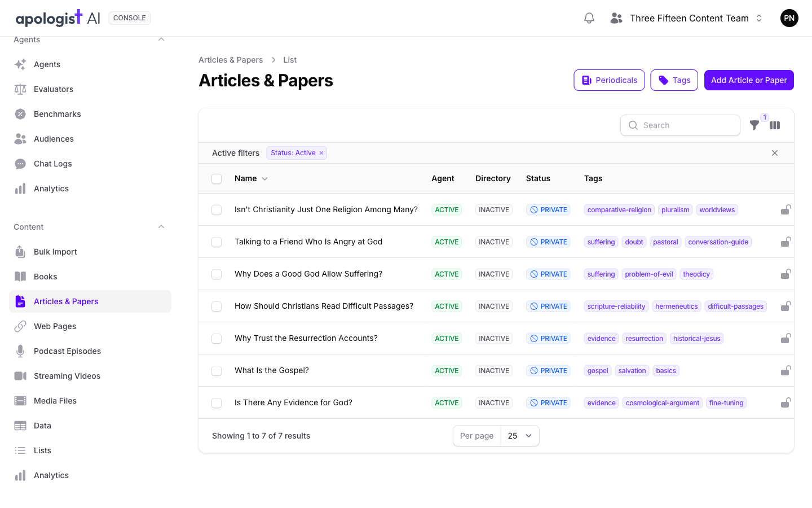Image resolution: width=812 pixels, height=508 pixels.
Task: Go to Analytics under Content section
Action: pos(90,475)
